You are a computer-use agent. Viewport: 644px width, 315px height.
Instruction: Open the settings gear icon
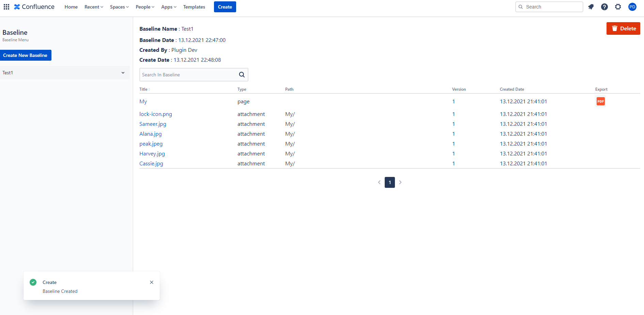[x=618, y=7]
